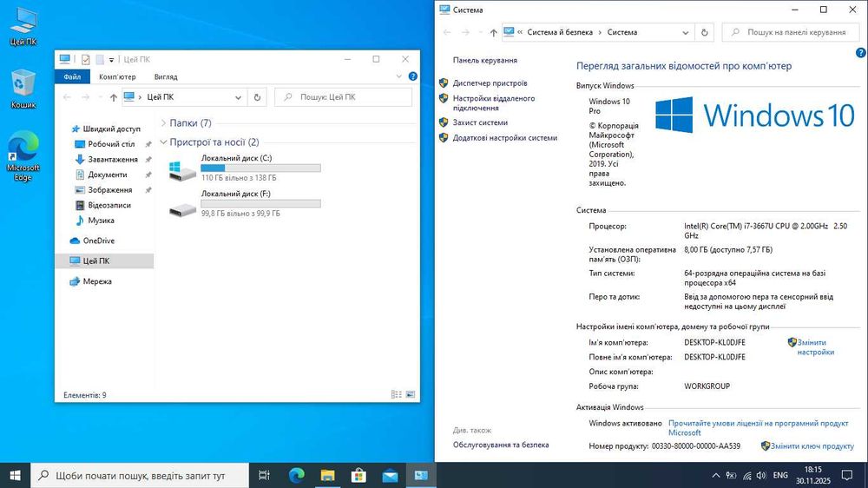Read the Microsoft license terms link
The image size is (868, 488).
758,427
